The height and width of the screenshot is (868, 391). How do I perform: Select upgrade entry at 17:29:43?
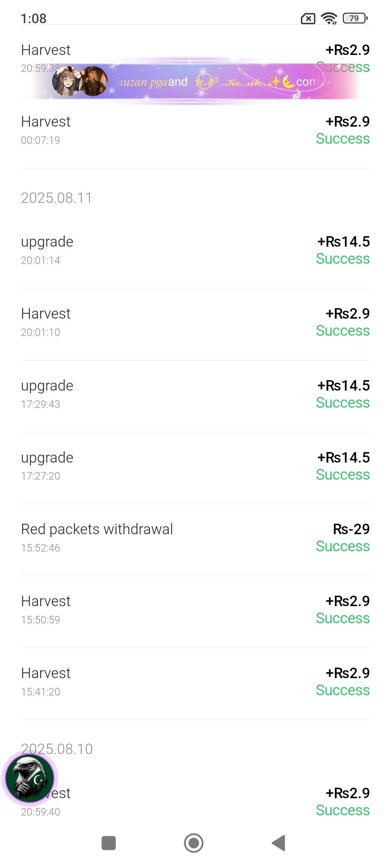(195, 394)
